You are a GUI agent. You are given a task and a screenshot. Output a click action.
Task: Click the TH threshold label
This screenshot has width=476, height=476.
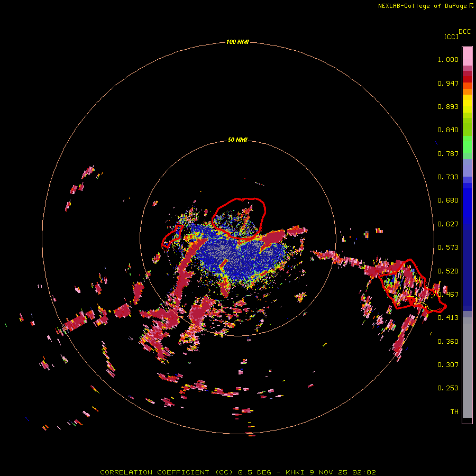tap(454, 412)
